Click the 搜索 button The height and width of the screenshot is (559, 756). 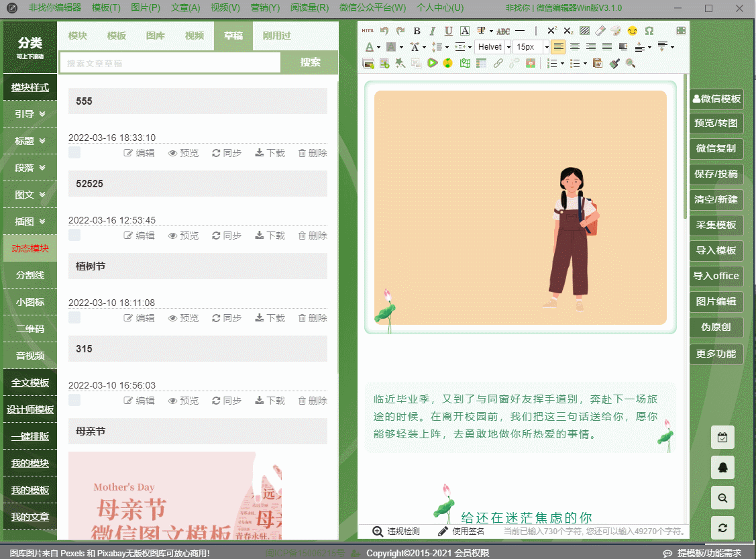click(x=310, y=62)
